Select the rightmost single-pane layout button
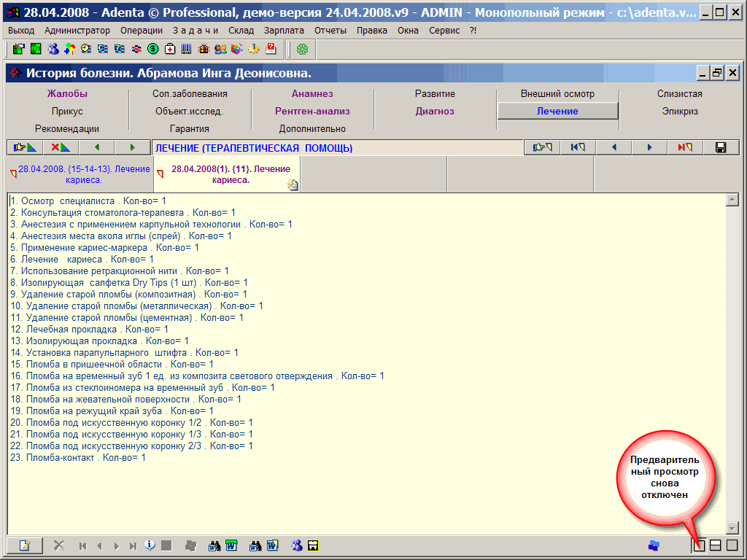This screenshot has height=560, width=747. tap(732, 545)
